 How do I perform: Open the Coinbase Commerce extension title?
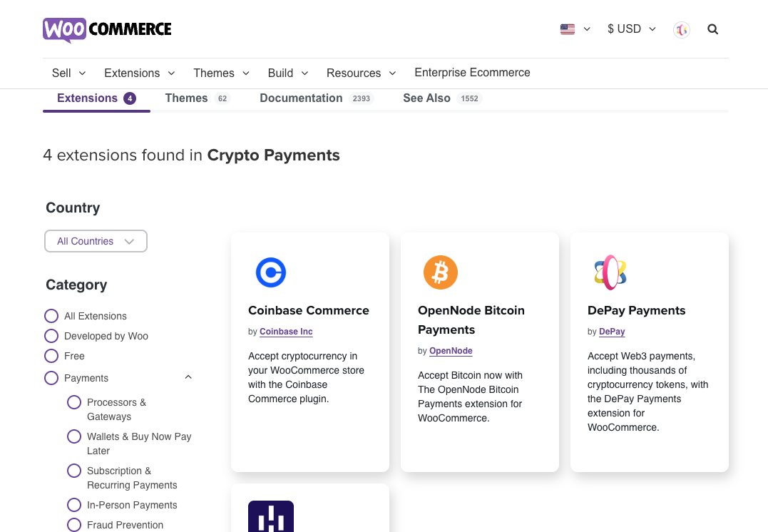tap(309, 311)
